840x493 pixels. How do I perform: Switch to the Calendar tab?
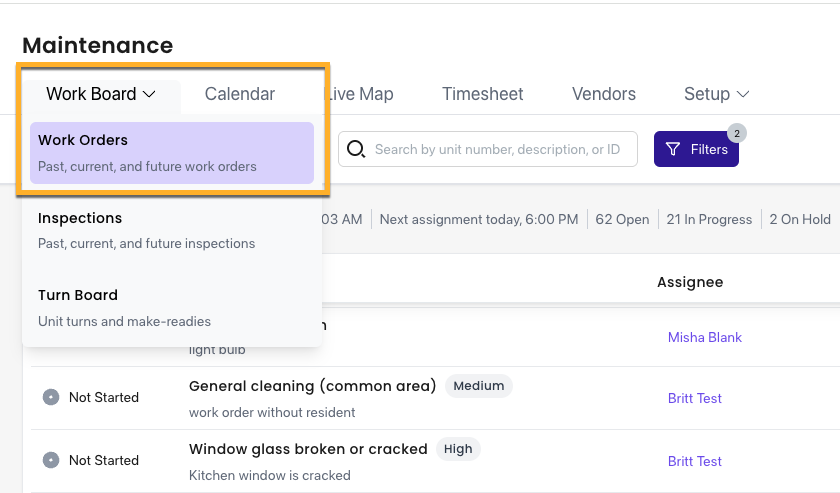[239, 94]
